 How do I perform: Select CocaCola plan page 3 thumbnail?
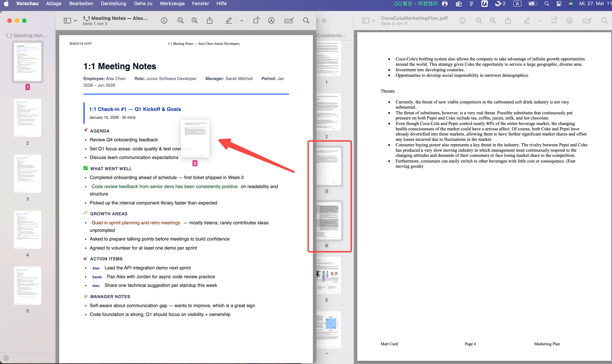tap(328, 166)
